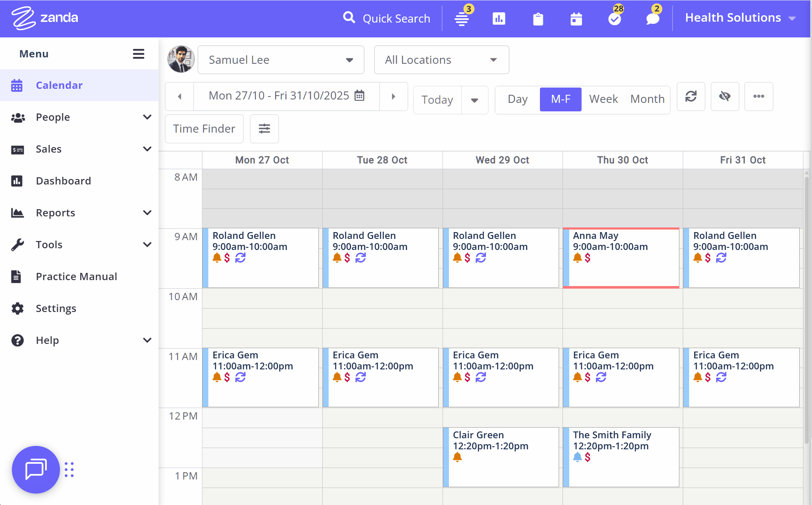Collapse the sidebar menu with hamburger icon

(x=139, y=54)
